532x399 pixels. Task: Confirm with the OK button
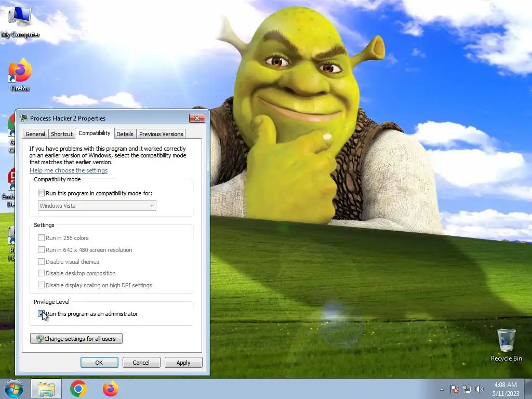99,362
